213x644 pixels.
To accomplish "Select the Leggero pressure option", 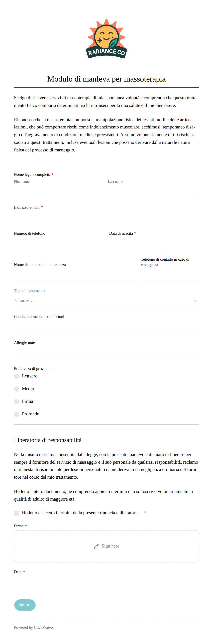I will 16,376.
